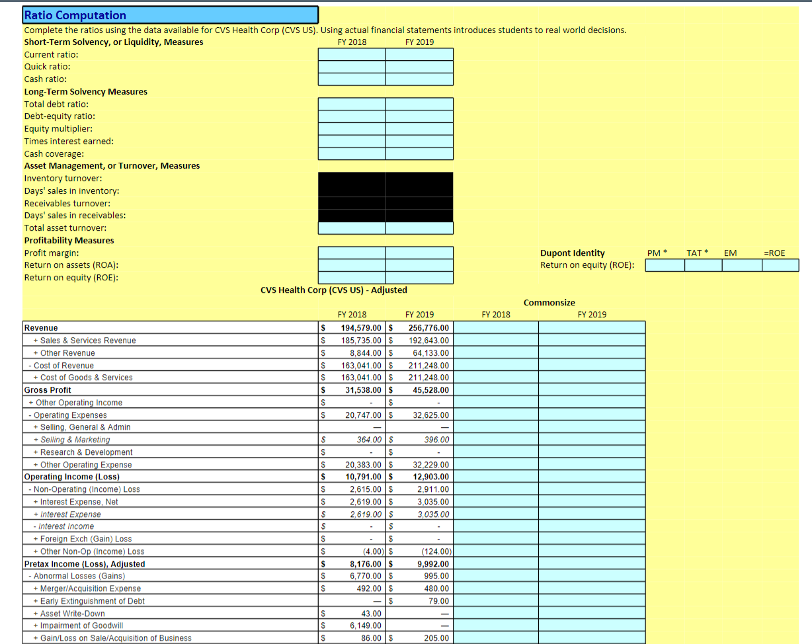Select the PM cell under Dupont Identity

(x=664, y=265)
